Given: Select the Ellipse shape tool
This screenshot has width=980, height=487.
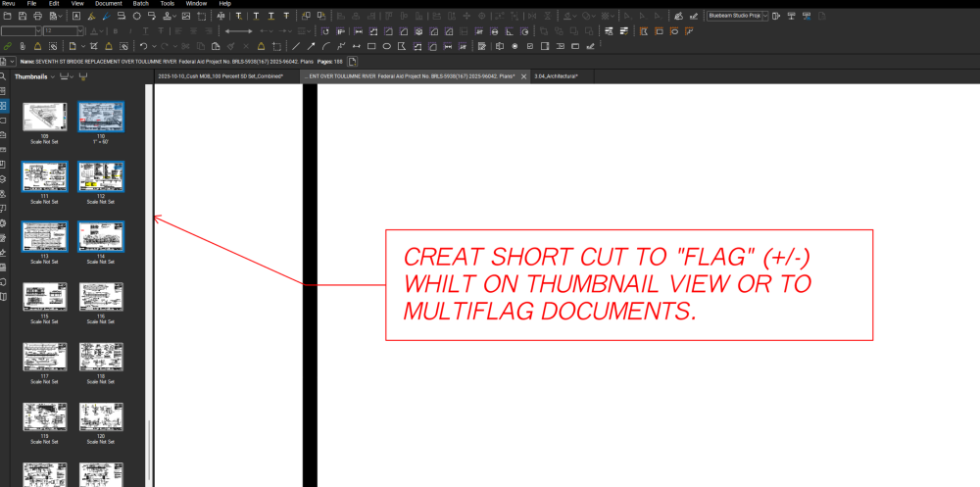Looking at the screenshot, I should [386, 46].
